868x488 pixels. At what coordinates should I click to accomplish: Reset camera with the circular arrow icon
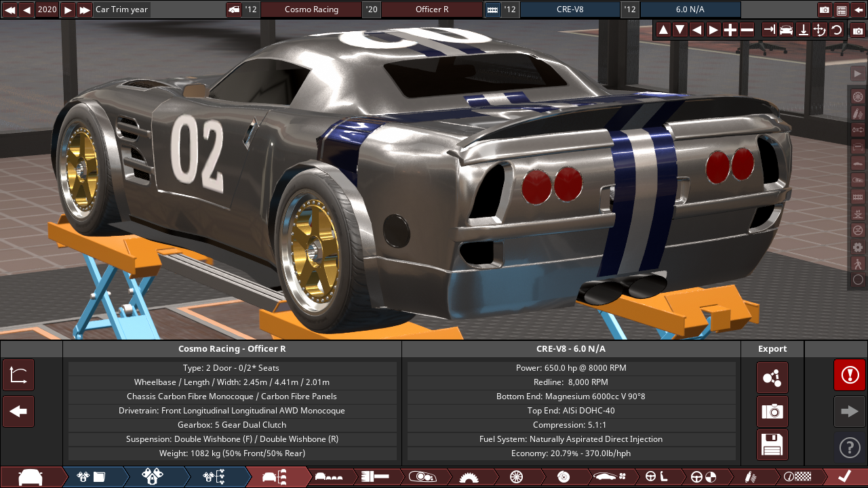[836, 30]
